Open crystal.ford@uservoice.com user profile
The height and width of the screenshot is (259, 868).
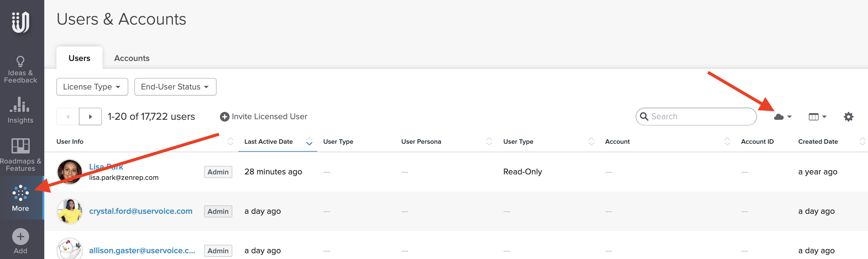tap(140, 211)
